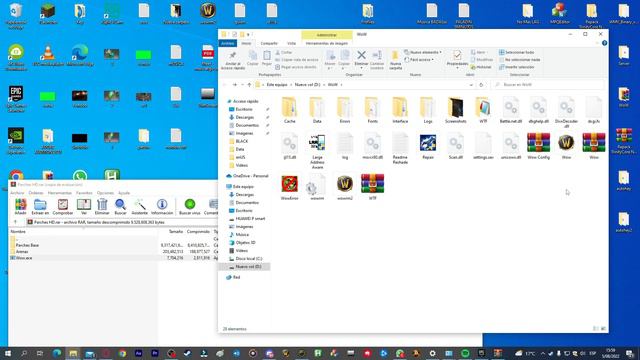Click Seleccionar todo in Explorer ribbon
The width and height of the screenshot is (640, 360).
pyautogui.click(x=516, y=52)
